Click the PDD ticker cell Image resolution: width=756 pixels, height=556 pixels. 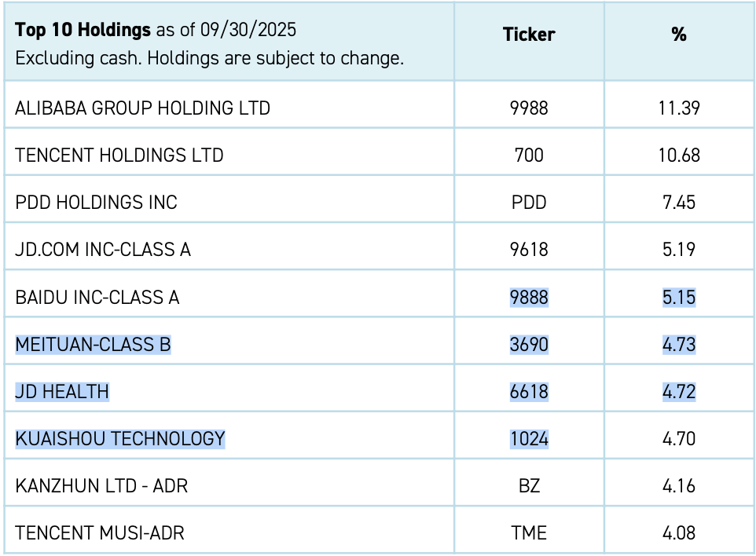(x=529, y=203)
